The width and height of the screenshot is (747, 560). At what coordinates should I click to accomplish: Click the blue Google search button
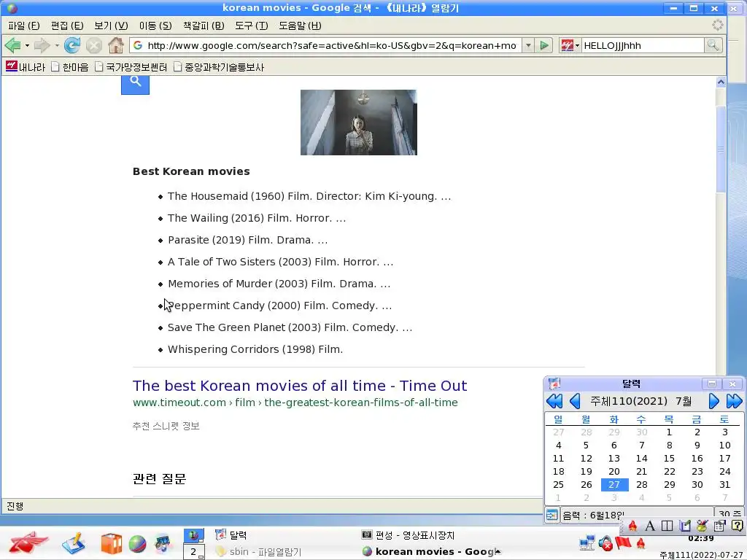click(x=135, y=84)
